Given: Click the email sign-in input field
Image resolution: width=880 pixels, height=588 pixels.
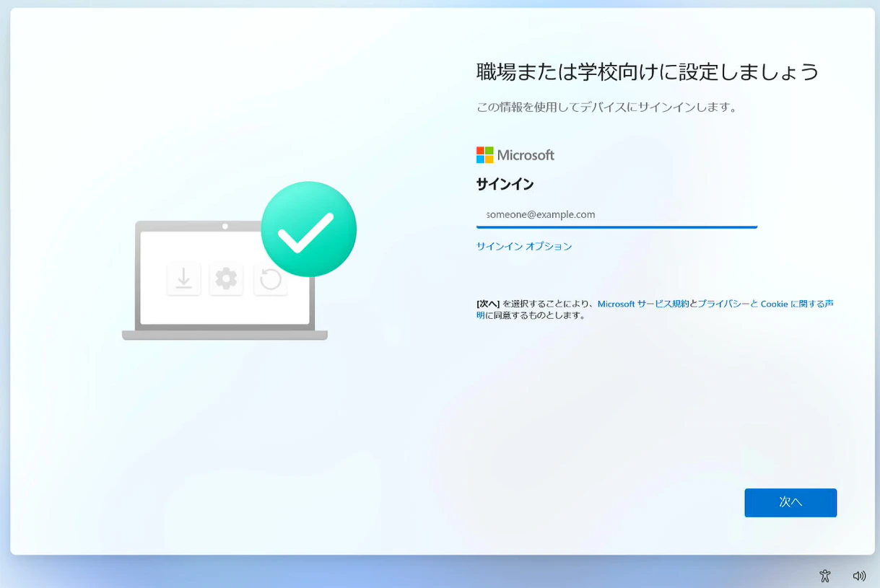Looking at the screenshot, I should pyautogui.click(x=617, y=214).
